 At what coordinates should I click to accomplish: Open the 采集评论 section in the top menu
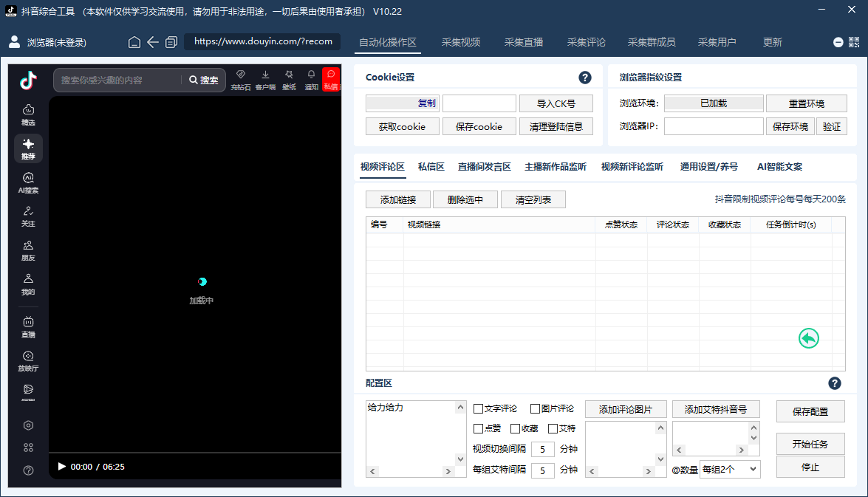587,42
